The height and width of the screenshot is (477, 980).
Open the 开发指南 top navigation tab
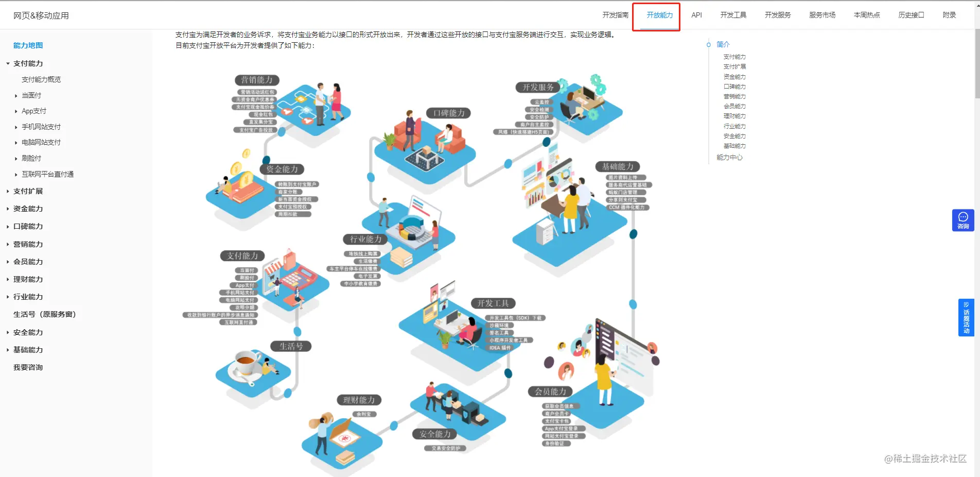click(x=615, y=15)
